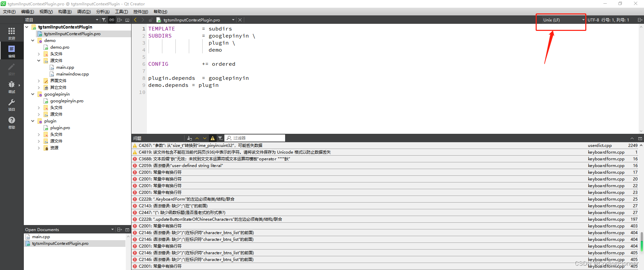This screenshot has width=644, height=270.
Task: Open the Unix (LF) line ending dropdown
Action: tap(563, 20)
